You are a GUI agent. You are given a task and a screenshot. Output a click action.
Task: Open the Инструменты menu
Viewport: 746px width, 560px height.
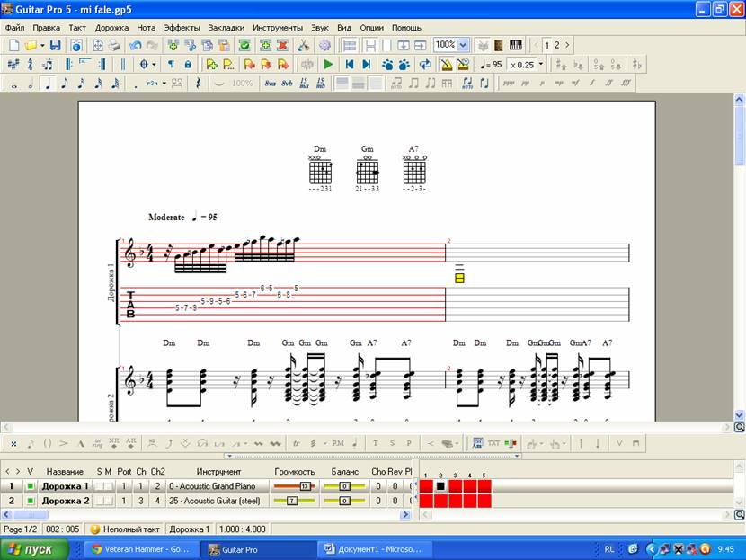tap(278, 28)
